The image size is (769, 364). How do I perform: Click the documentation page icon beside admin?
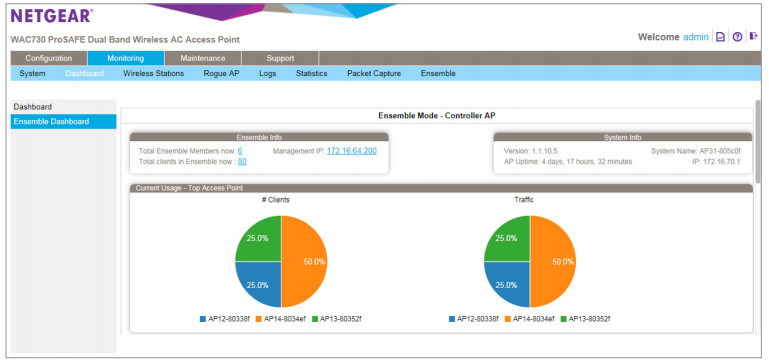pyautogui.click(x=720, y=37)
